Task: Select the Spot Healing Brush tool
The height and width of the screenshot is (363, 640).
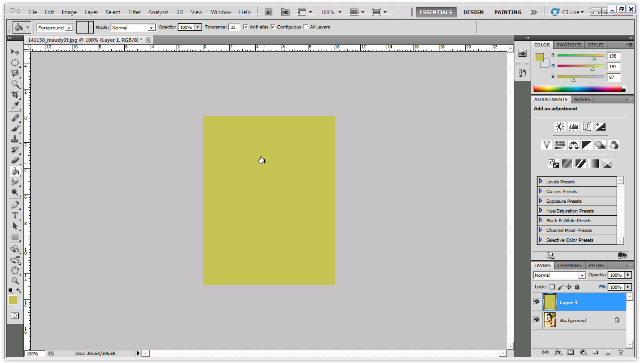Action: coord(15,118)
